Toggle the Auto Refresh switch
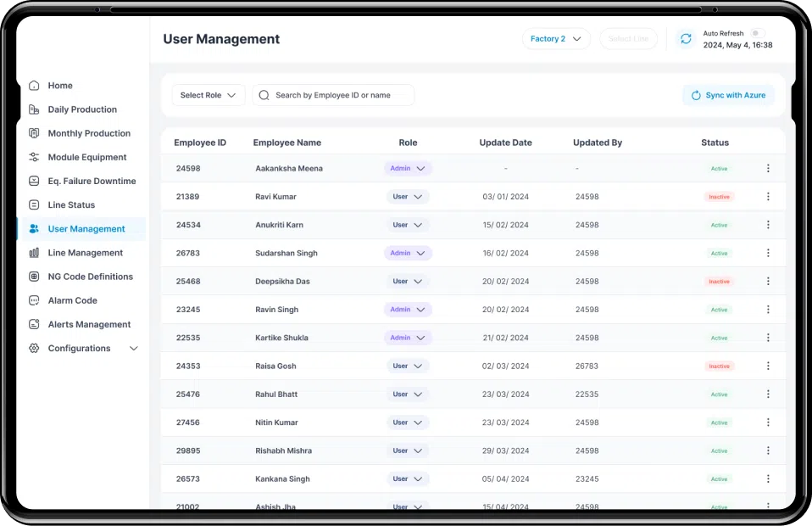The width and height of the screenshot is (812, 526). tap(756, 33)
